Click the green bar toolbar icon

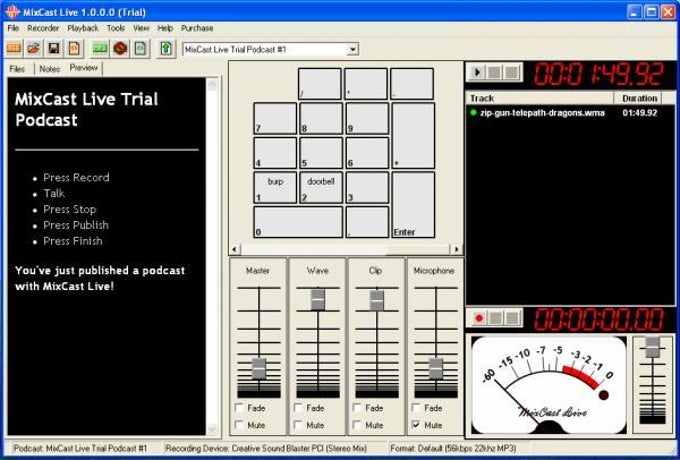click(x=100, y=49)
